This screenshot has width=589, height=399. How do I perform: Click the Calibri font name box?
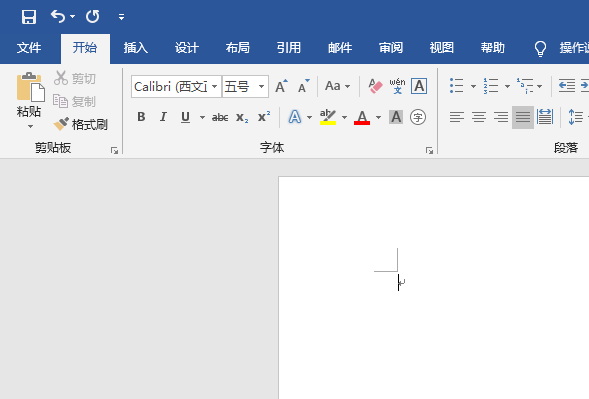click(x=171, y=87)
